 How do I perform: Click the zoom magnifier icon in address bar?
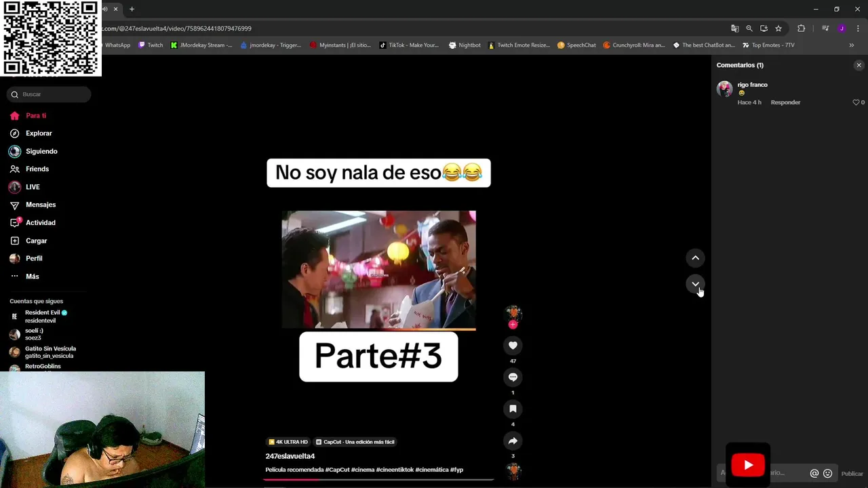coord(749,28)
